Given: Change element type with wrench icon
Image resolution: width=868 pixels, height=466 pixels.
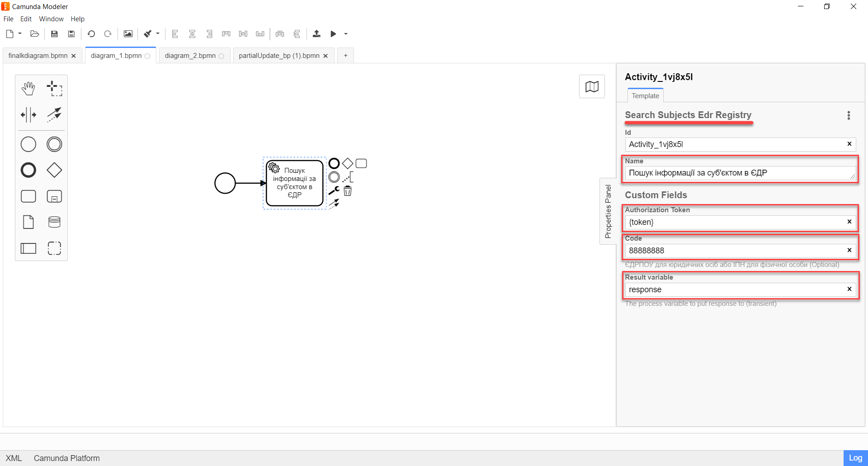Looking at the screenshot, I should (x=334, y=190).
